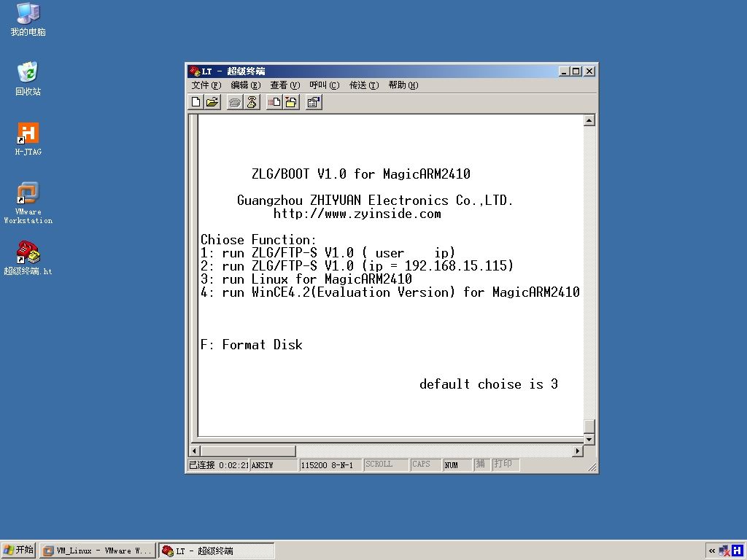
Task: Click the 'F: Format Disk' line
Action: pyautogui.click(x=252, y=344)
